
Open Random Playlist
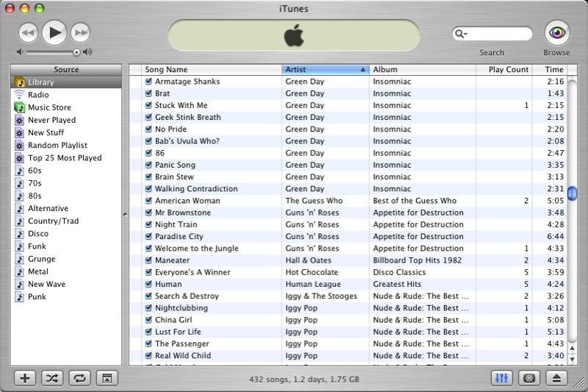click(66, 146)
